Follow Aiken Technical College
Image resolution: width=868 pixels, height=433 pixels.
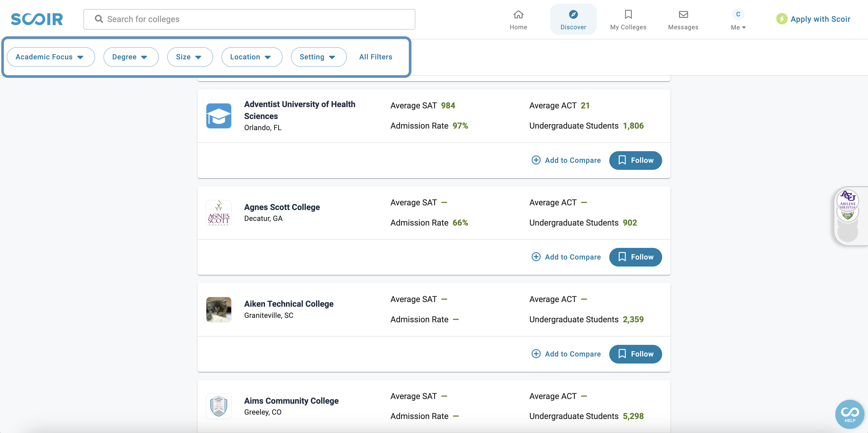[x=635, y=354]
